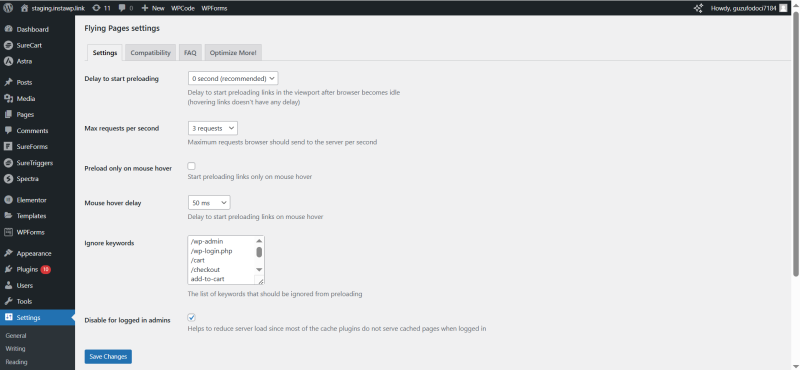Click the Settings icon in sidebar
Viewport: 800px width, 370px height.
pyautogui.click(x=8, y=317)
